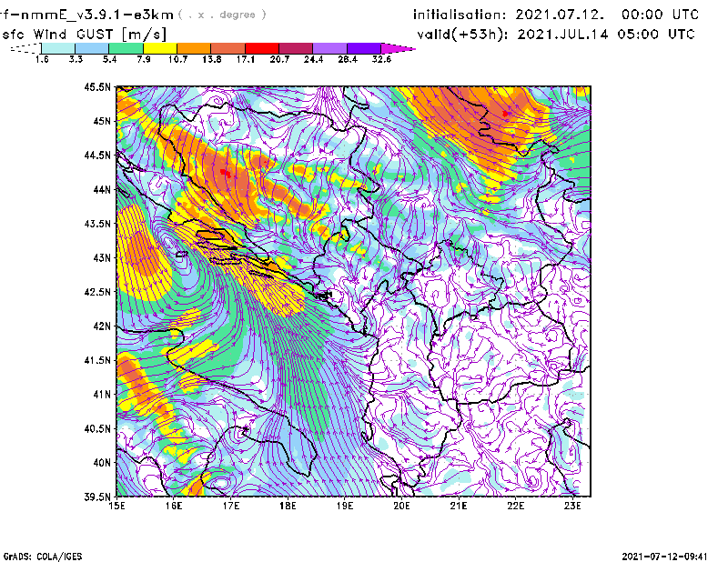Click the 40N latitude label
The height and width of the screenshot is (562, 728).
point(102,463)
